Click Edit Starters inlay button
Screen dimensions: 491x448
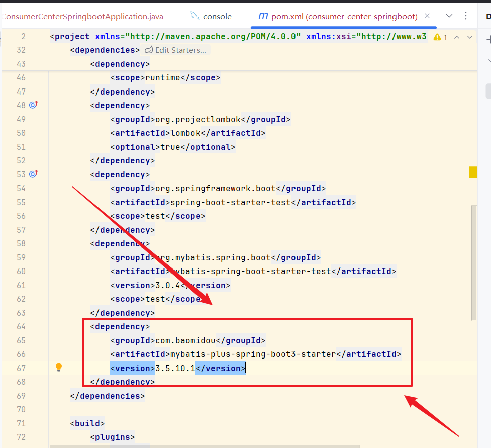[175, 50]
